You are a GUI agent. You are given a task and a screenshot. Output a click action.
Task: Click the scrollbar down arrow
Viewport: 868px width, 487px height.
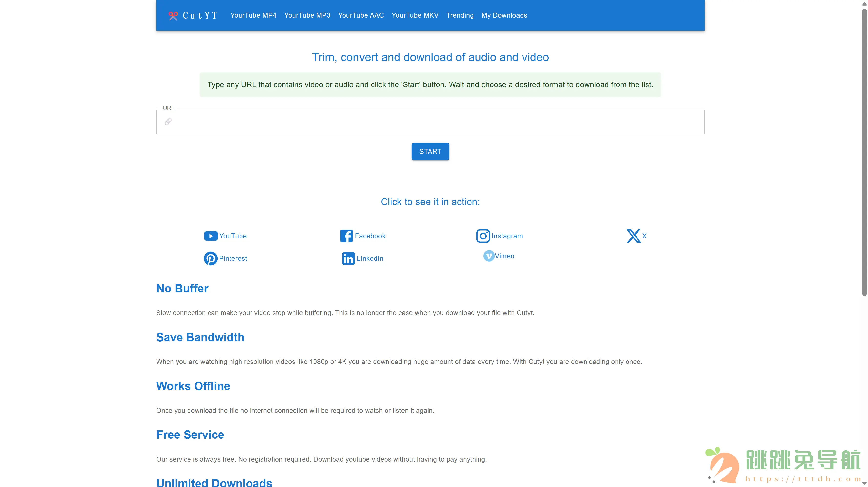(864, 484)
